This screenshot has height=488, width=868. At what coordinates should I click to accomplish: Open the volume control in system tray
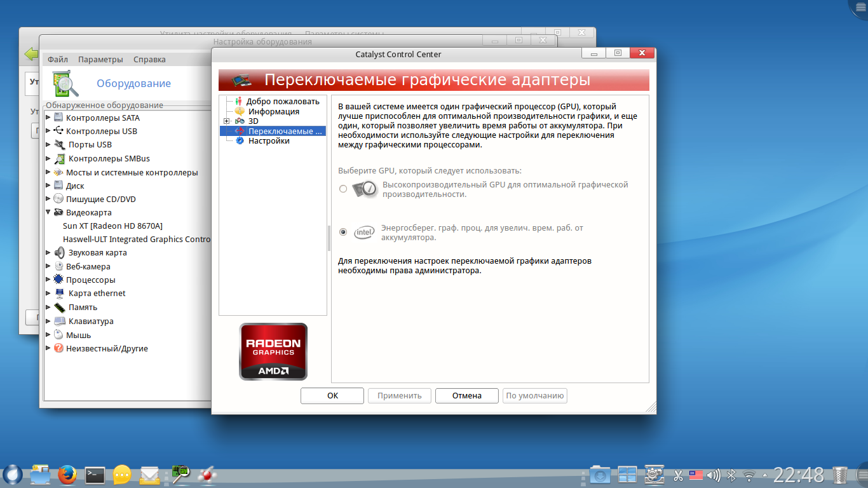[714, 475]
